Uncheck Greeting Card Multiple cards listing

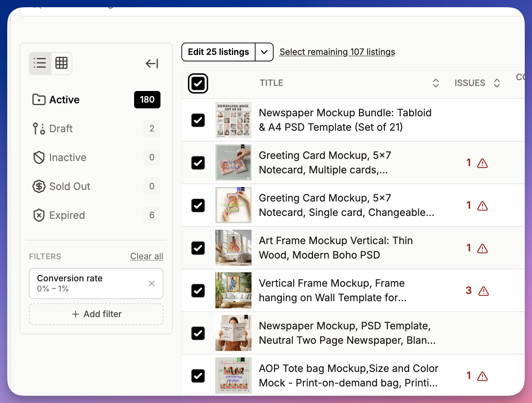coord(198,163)
